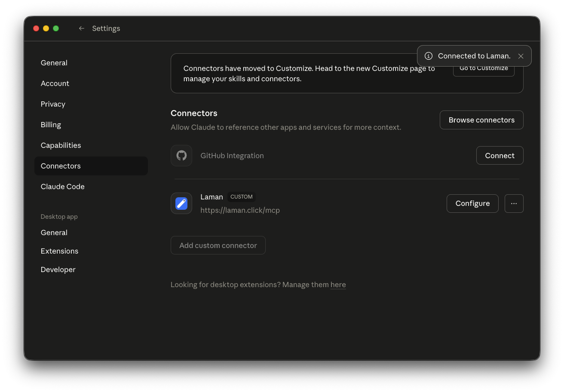Image resolution: width=564 pixels, height=392 pixels.
Task: Follow the 'here' desktop extensions link
Action: [x=338, y=285]
